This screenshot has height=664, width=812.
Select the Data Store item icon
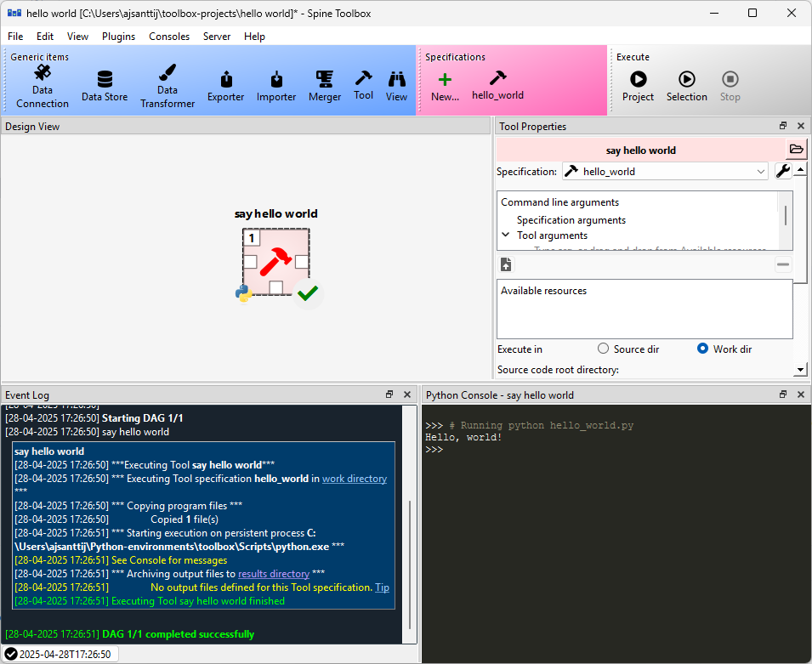(x=105, y=79)
